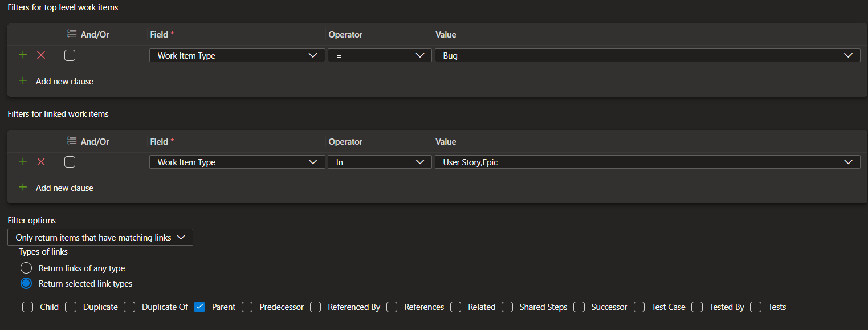Insert new filter line in top level clause
Screen dimensions: 868x330
coord(23,55)
